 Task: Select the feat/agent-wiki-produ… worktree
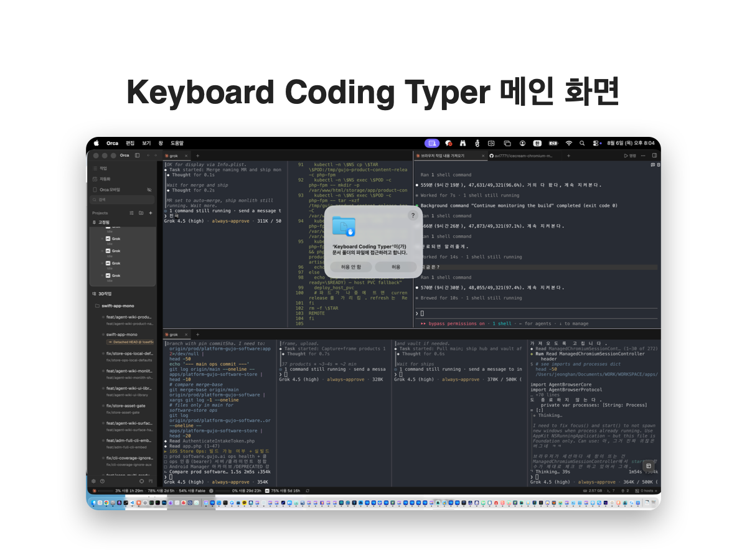128,319
